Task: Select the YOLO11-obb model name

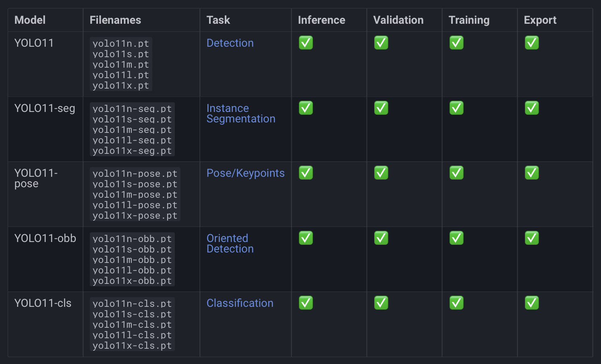Action: click(x=45, y=238)
